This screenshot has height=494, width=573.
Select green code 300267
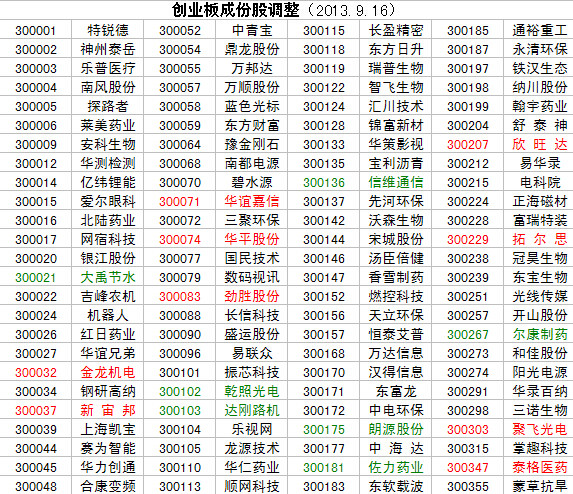pyautogui.click(x=468, y=335)
